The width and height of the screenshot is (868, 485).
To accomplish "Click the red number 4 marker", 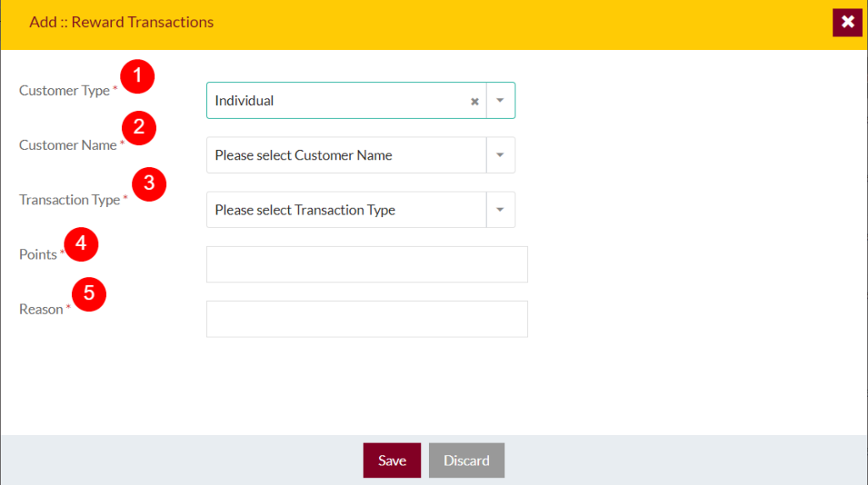I will 81,244.
